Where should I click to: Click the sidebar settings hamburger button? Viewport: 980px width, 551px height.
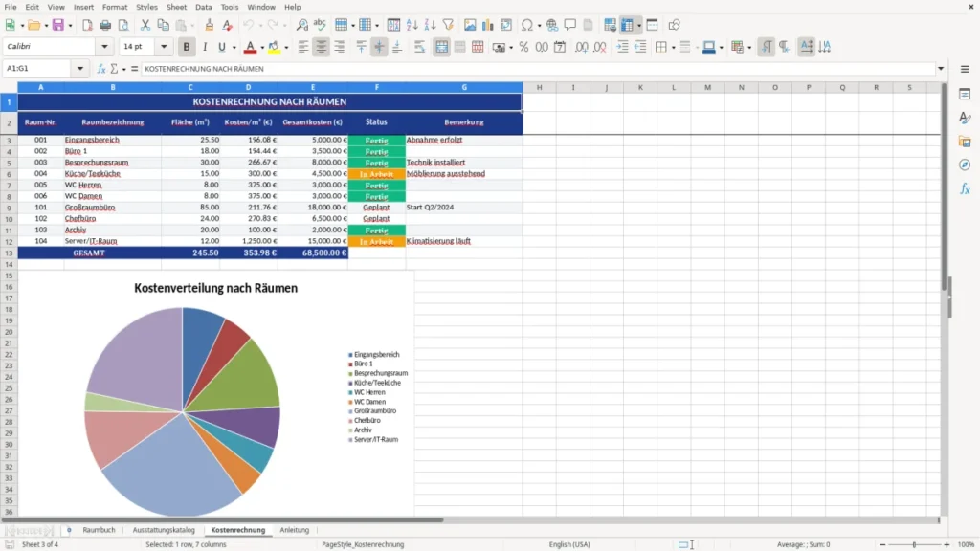coord(965,69)
